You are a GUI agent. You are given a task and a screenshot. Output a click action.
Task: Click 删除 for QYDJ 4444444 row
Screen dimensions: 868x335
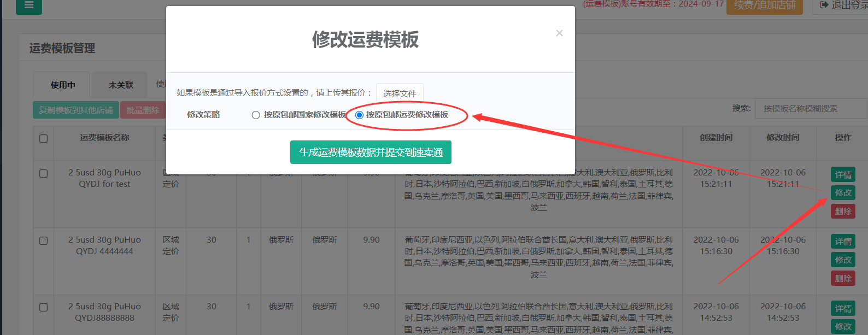[x=843, y=278]
